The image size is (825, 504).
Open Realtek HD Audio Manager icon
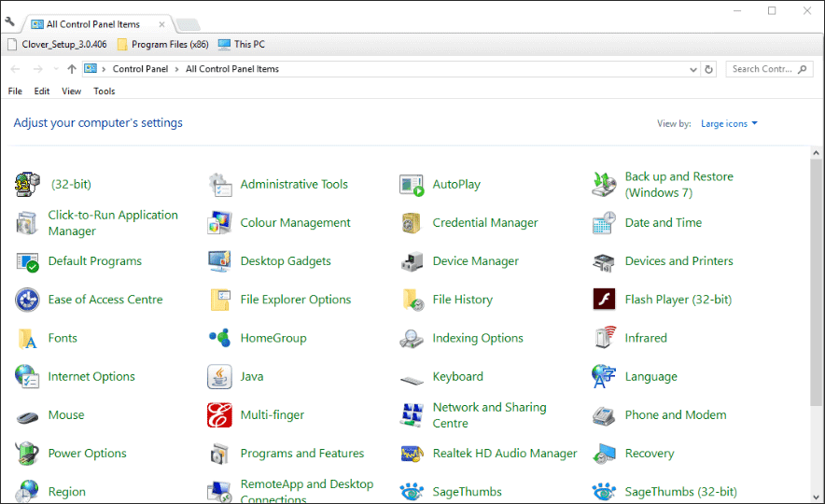point(412,454)
